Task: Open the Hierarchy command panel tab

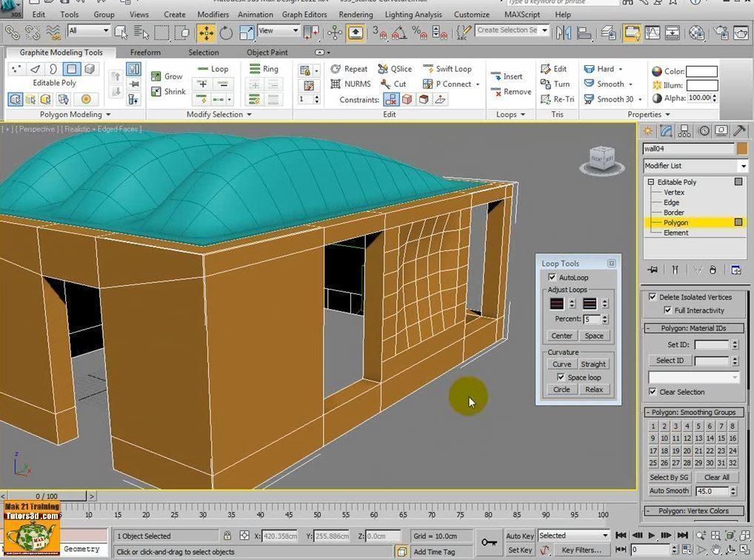Action: (684, 131)
